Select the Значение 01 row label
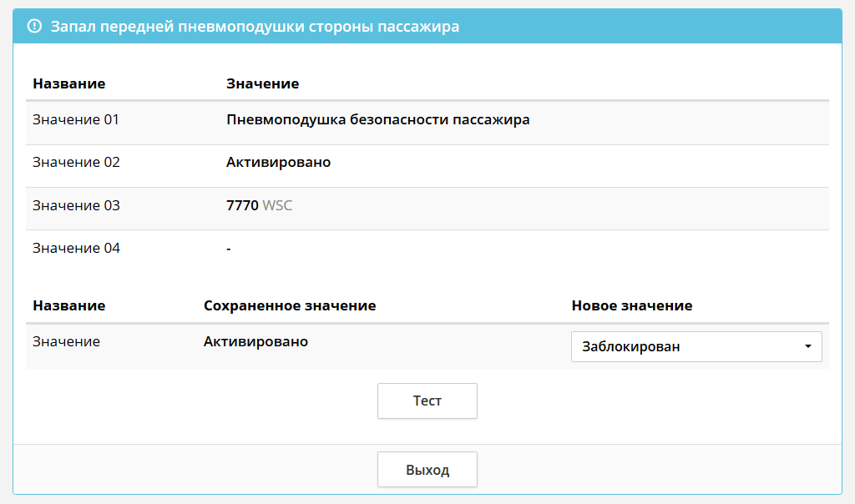The width and height of the screenshot is (855, 504). pos(76,119)
